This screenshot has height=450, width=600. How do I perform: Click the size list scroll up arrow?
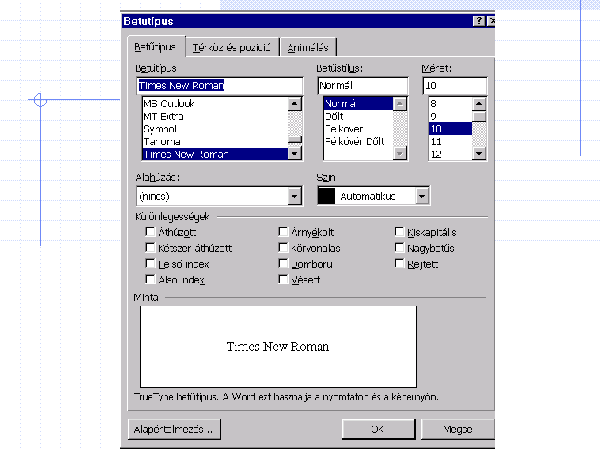pos(480,103)
